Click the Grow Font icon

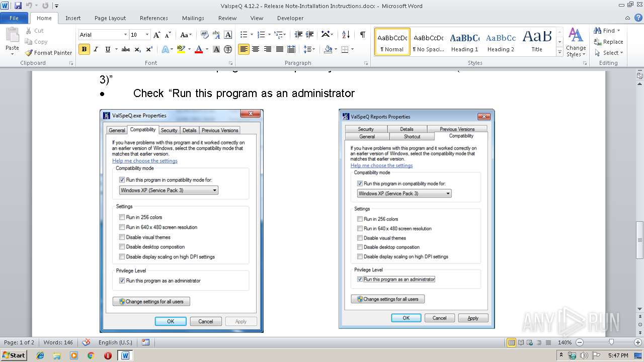point(157,35)
